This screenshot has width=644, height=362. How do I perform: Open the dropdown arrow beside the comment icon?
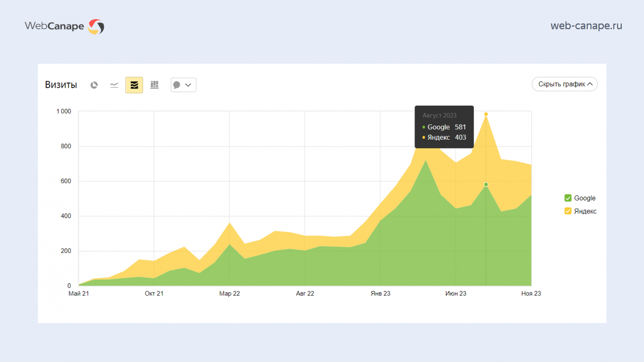[x=188, y=85]
